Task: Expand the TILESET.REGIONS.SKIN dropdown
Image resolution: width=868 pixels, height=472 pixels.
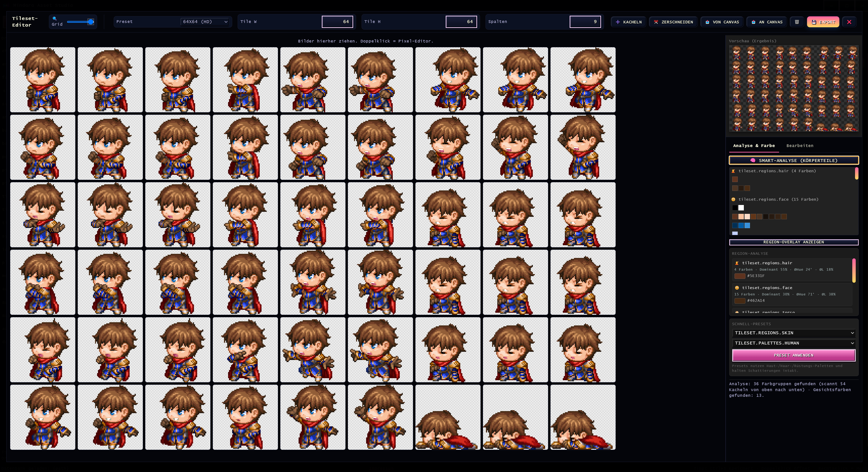Action: (794, 333)
